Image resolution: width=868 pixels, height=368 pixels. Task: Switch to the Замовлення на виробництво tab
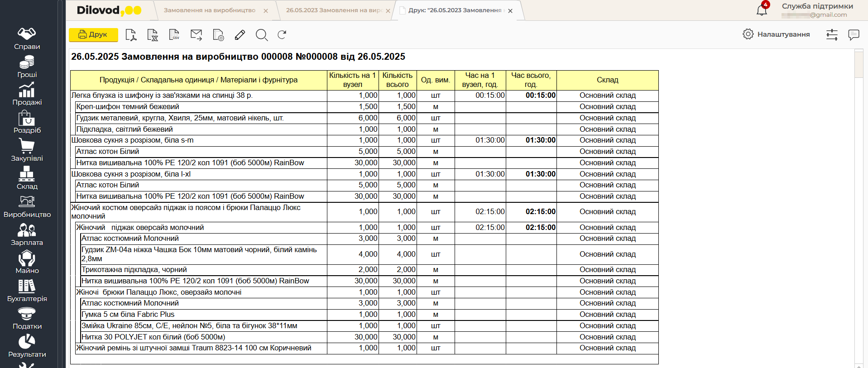(x=209, y=10)
